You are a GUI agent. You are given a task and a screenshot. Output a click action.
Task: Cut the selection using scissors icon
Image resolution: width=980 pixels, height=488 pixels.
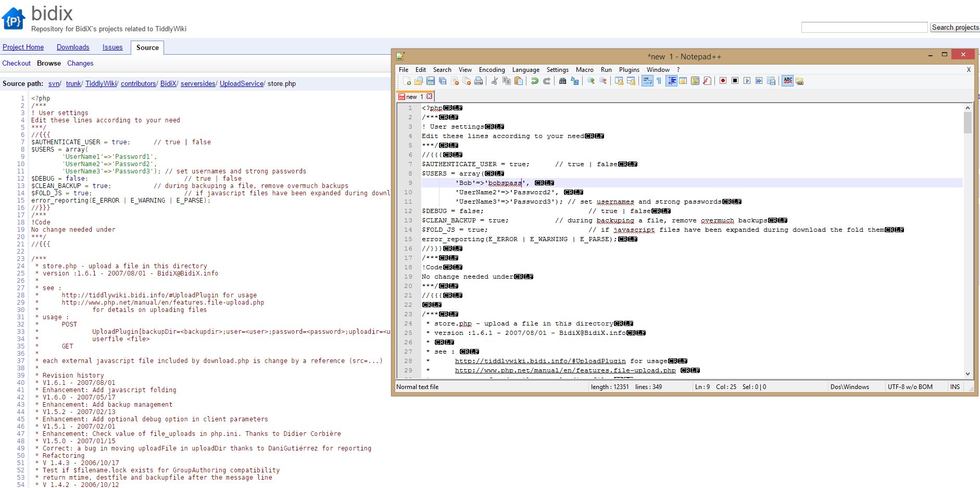click(x=494, y=81)
